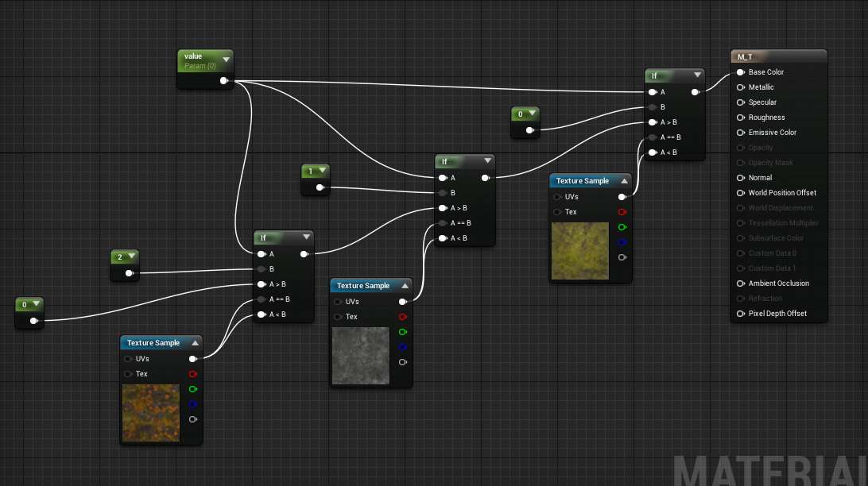This screenshot has width=868, height=486.
Task: Click the World Position Offset input pin
Action: (741, 193)
